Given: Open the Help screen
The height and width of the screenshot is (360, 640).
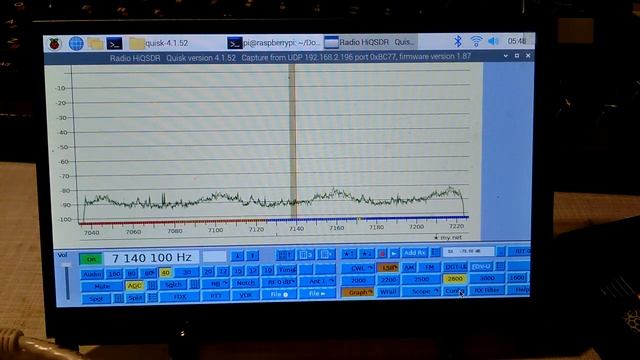Looking at the screenshot, I should coord(519,289).
